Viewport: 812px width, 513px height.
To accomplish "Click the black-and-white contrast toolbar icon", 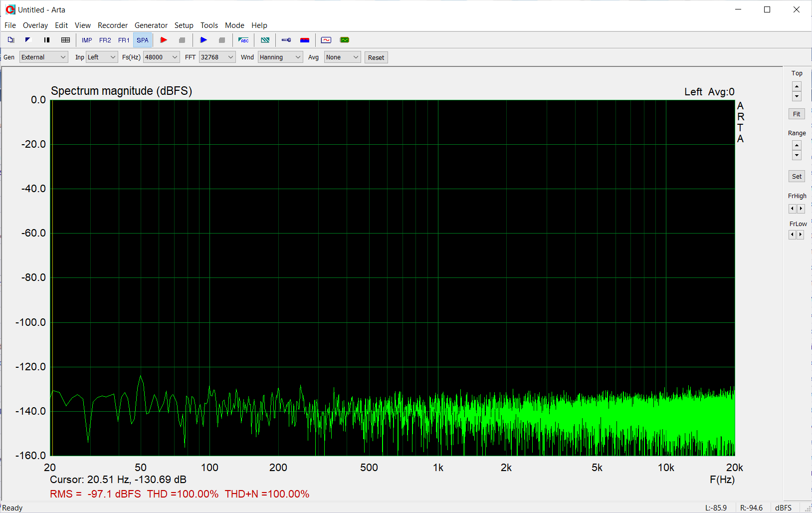I will tap(28, 40).
